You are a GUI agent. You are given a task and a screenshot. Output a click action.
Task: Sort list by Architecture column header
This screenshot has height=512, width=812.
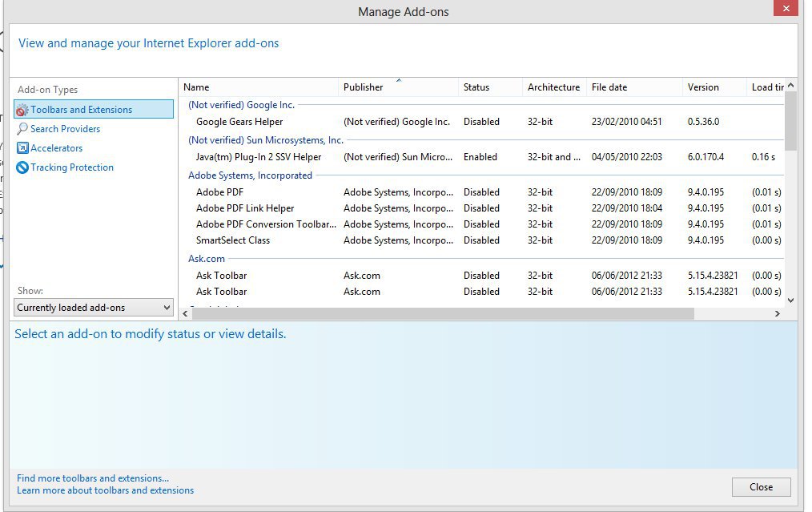[x=555, y=87]
